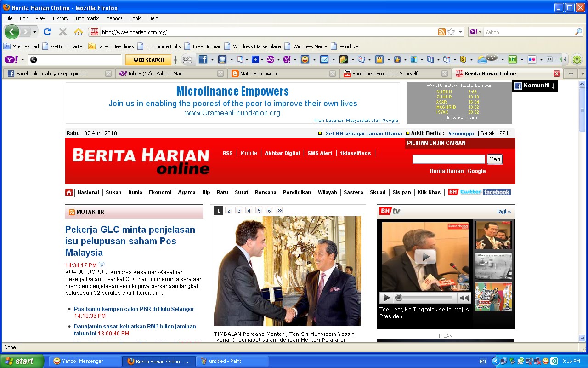Click the Reload page icon
Image resolution: width=588 pixels, height=368 pixels.
tap(47, 32)
